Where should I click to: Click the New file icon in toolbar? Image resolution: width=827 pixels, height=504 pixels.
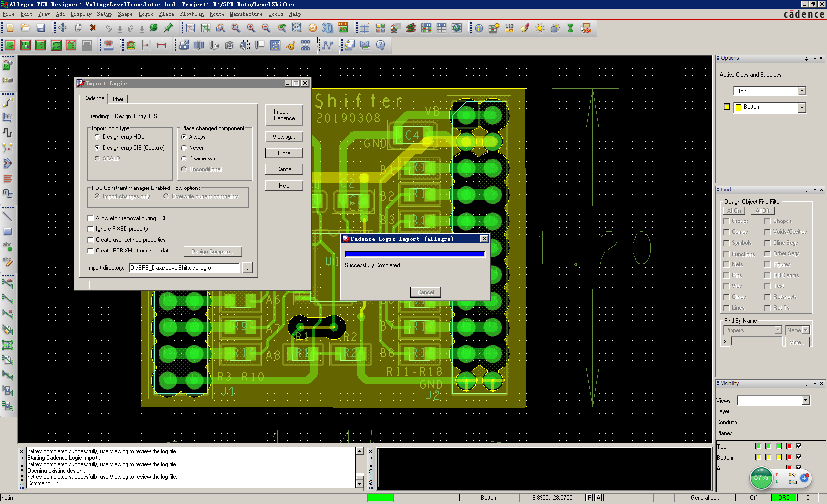[x=10, y=28]
